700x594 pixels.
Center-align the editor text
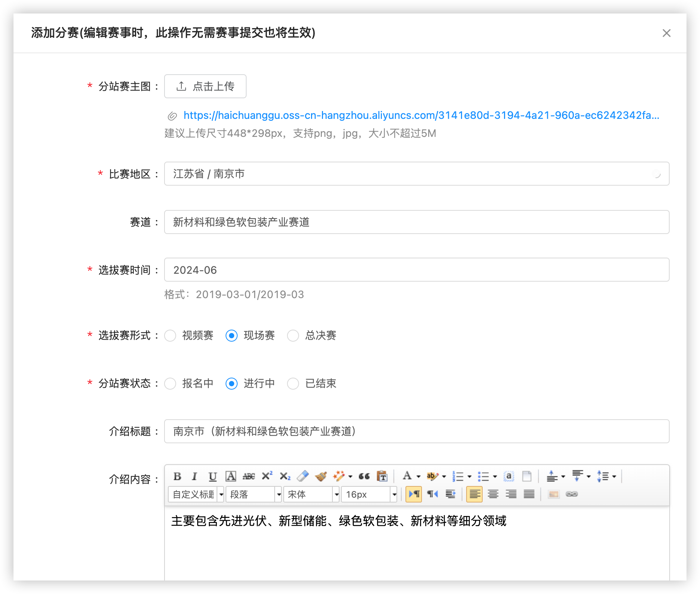coord(493,494)
